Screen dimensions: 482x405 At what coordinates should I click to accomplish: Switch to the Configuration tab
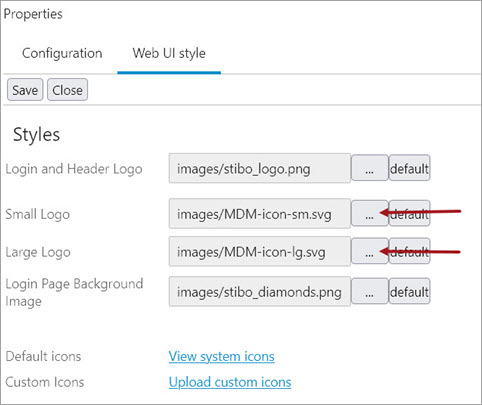point(62,53)
